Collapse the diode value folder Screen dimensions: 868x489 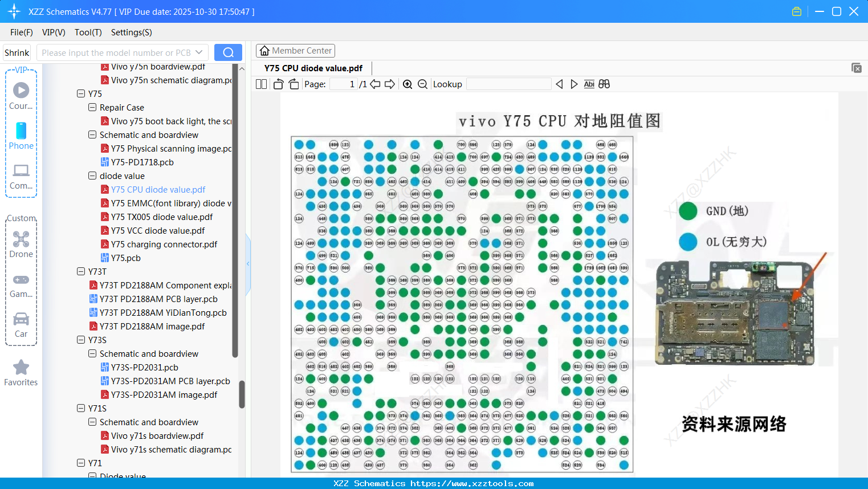click(x=92, y=176)
